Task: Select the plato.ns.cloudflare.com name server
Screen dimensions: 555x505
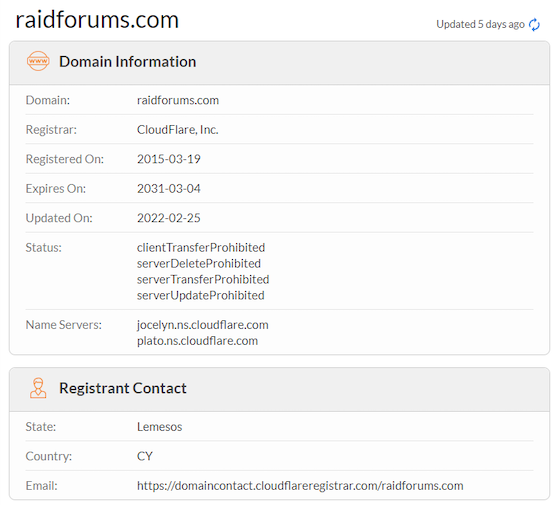Action: (198, 341)
